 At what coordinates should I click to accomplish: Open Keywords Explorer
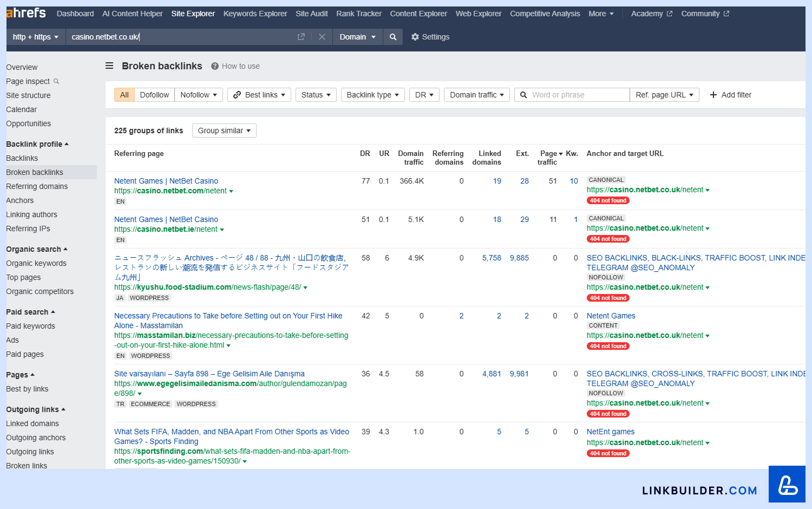pyautogui.click(x=255, y=14)
